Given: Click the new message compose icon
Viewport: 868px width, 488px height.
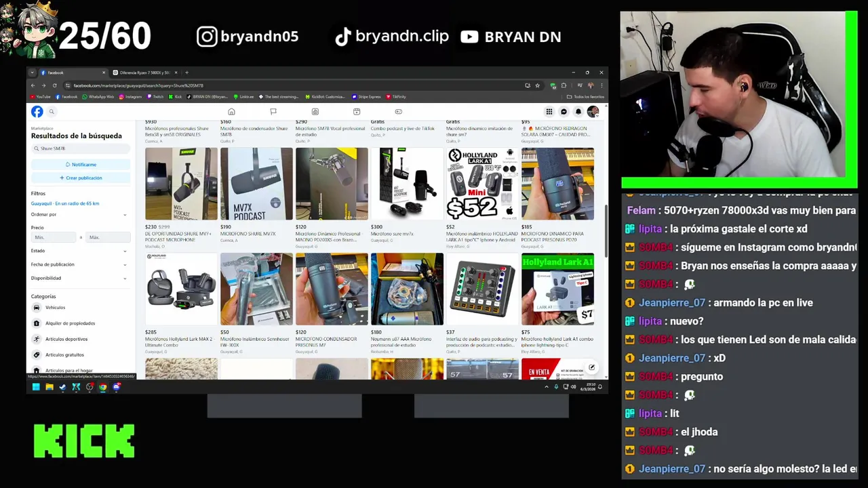Looking at the screenshot, I should (591, 367).
